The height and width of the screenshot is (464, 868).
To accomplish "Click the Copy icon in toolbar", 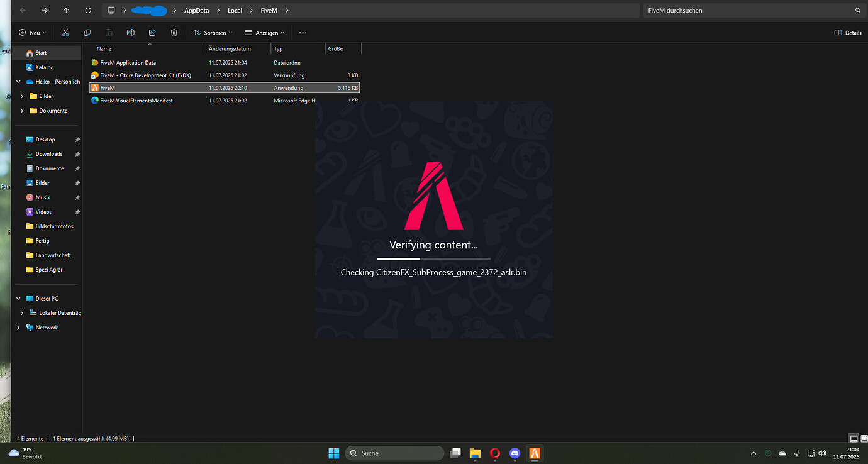I will pyautogui.click(x=87, y=33).
